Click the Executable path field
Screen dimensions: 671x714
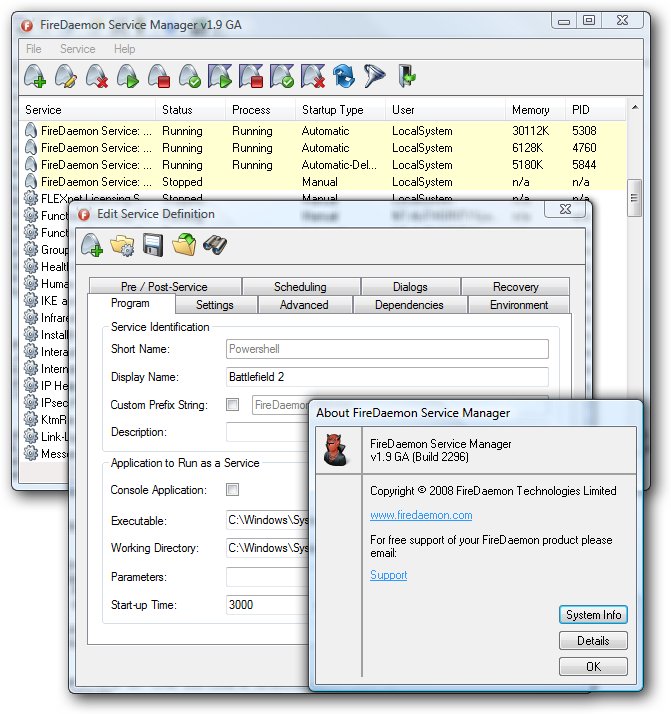(268, 520)
